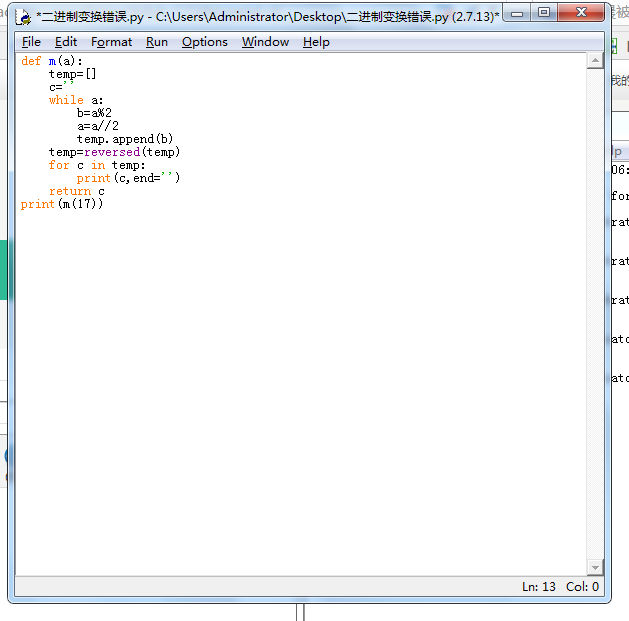Click the scrollbar up arrow in editor
The height and width of the screenshot is (621, 629).
(x=596, y=61)
